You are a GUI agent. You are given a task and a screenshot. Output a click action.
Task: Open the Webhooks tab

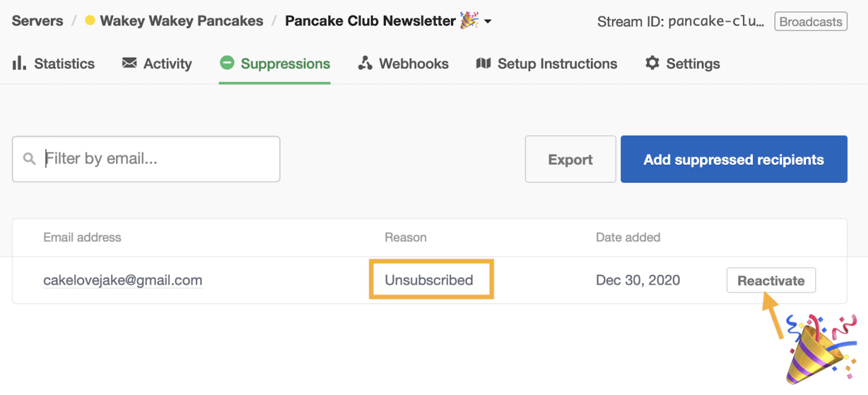pyautogui.click(x=414, y=64)
